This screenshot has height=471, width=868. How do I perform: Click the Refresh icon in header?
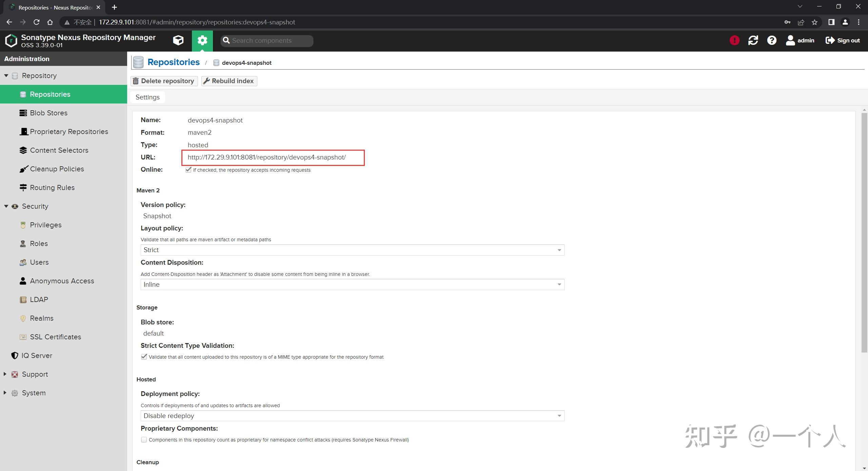pos(753,40)
